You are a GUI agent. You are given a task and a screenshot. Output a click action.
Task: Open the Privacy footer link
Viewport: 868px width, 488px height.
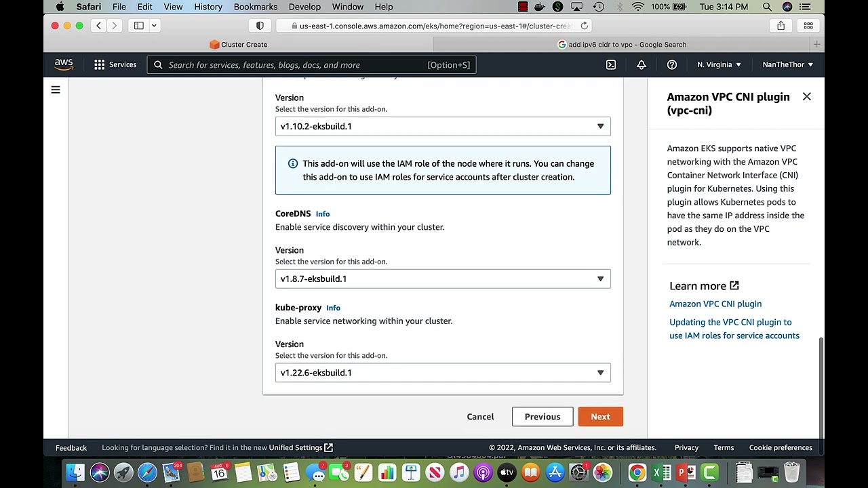pos(686,448)
